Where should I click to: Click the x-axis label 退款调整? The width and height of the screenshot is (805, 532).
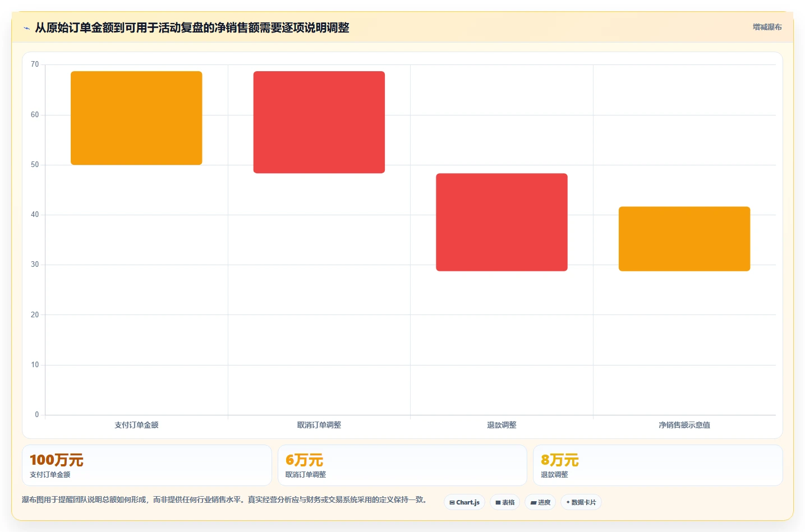(502, 425)
